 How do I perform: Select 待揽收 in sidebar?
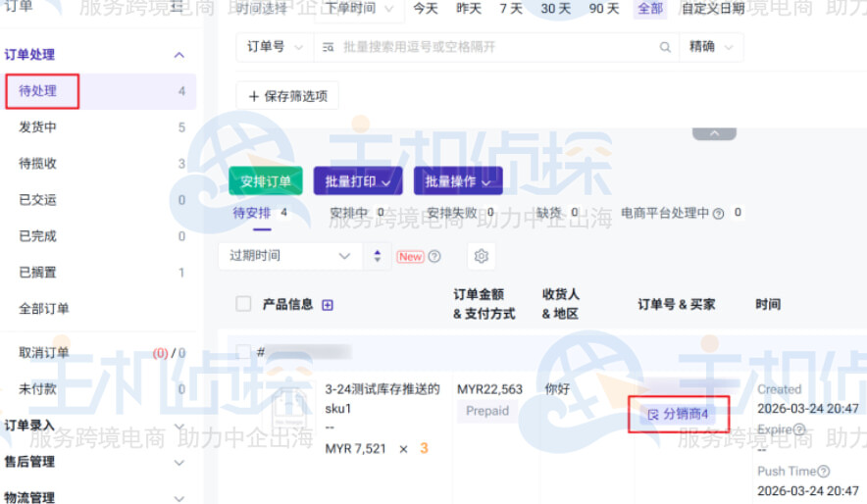[x=99, y=164]
